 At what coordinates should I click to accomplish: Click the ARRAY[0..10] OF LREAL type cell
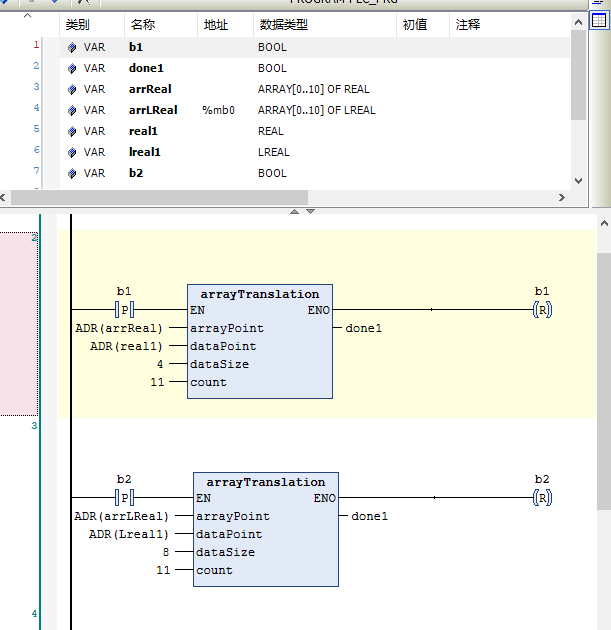click(317, 110)
